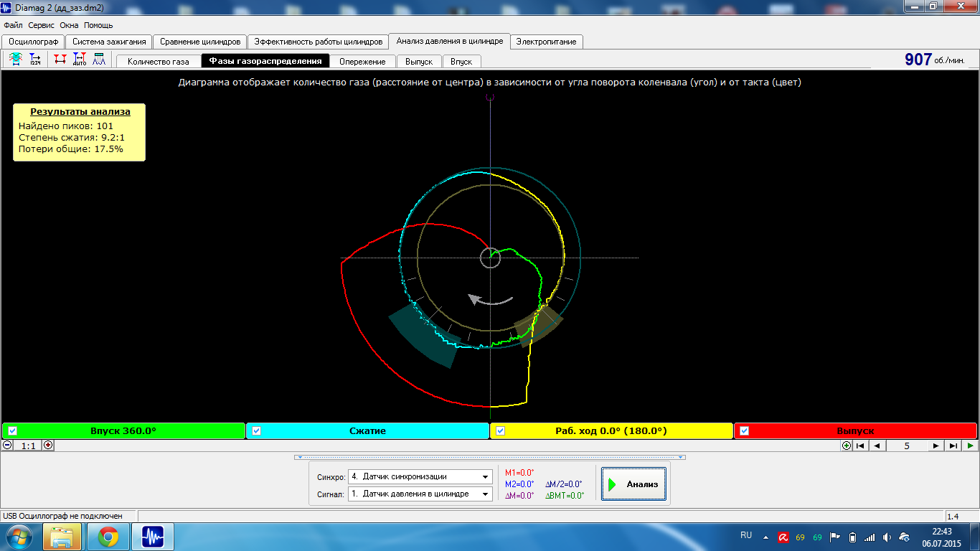Select Анализ давления в цилиндре tab
The height and width of the screenshot is (551, 980).
pos(449,41)
